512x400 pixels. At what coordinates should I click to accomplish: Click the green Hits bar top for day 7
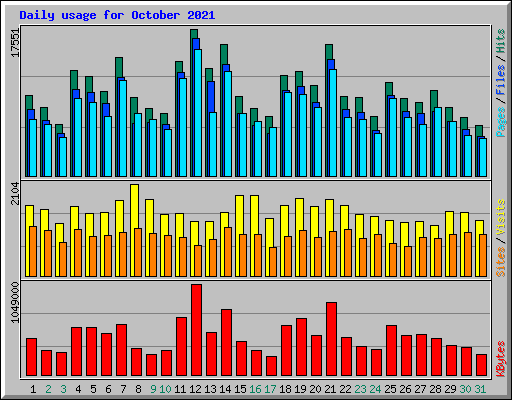(119, 67)
